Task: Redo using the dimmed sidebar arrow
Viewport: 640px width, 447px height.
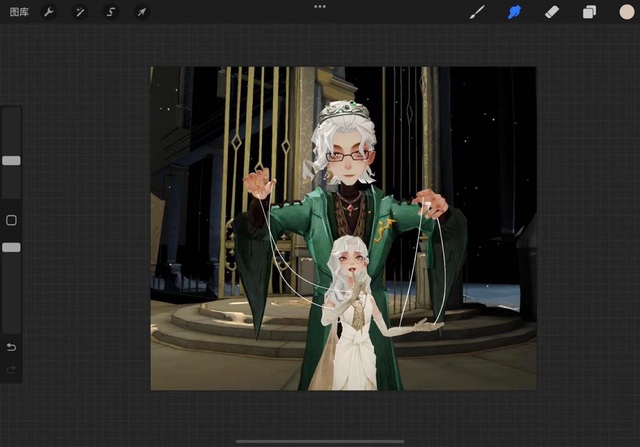Action: click(11, 370)
